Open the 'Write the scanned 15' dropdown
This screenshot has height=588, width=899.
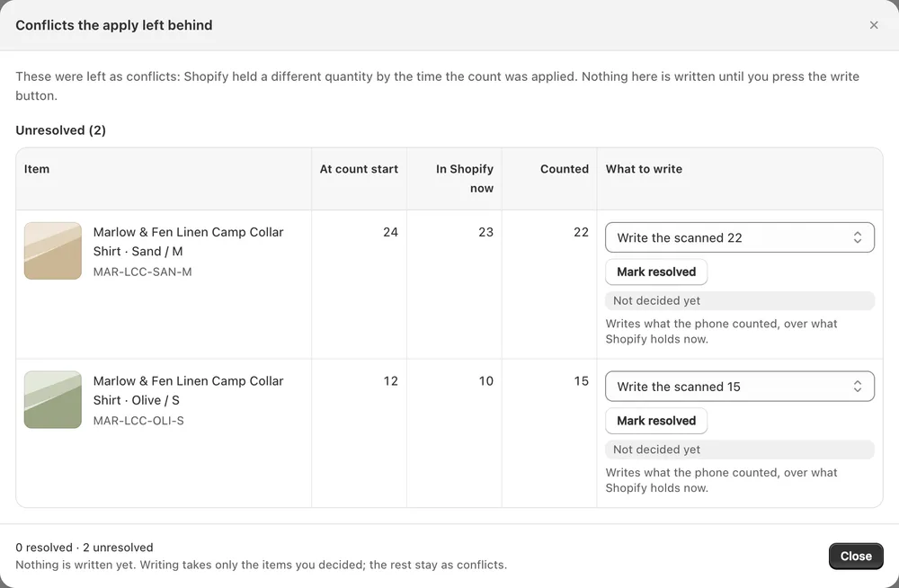point(740,386)
